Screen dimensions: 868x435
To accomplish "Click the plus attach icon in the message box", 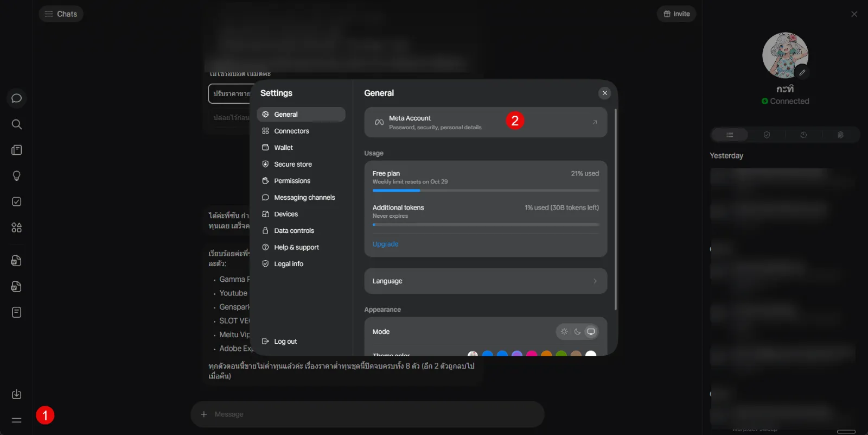I will tap(204, 414).
